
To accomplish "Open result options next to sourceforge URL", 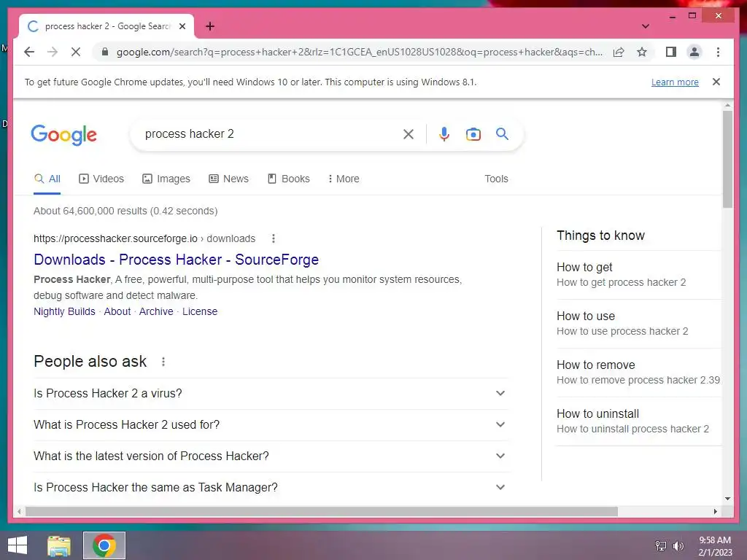I will point(273,238).
